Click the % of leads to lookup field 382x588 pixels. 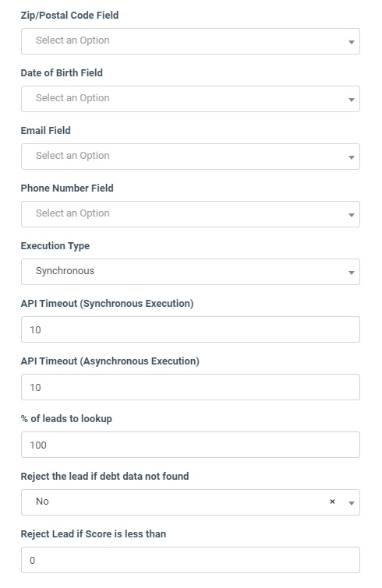190,445
